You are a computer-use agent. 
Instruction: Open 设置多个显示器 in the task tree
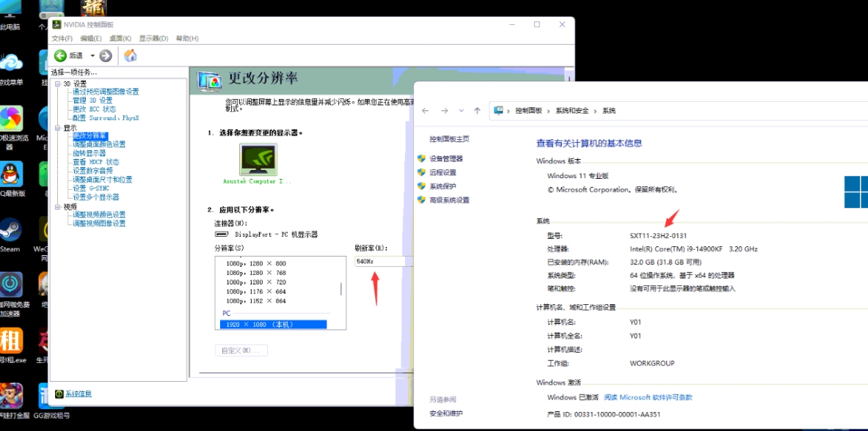click(96, 197)
